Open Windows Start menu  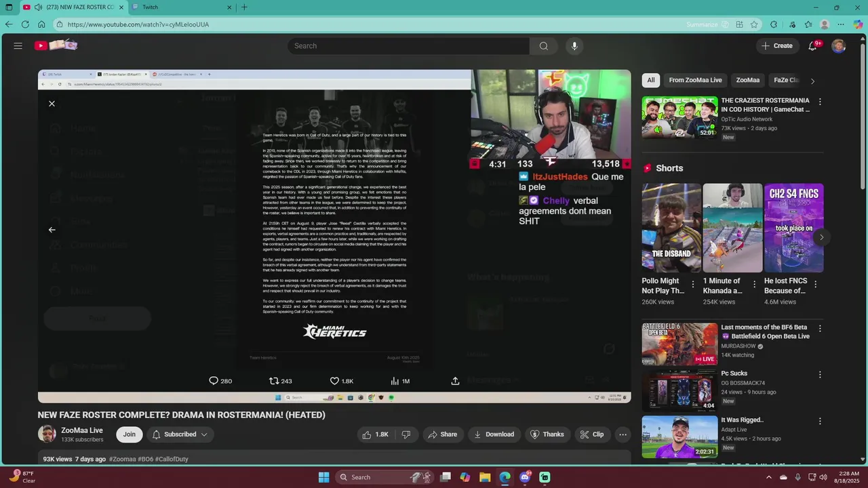[x=323, y=477]
